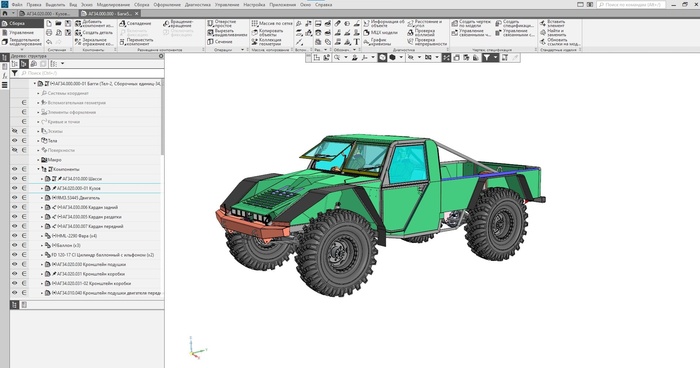Select the Совпадение mate tool

click(x=135, y=23)
